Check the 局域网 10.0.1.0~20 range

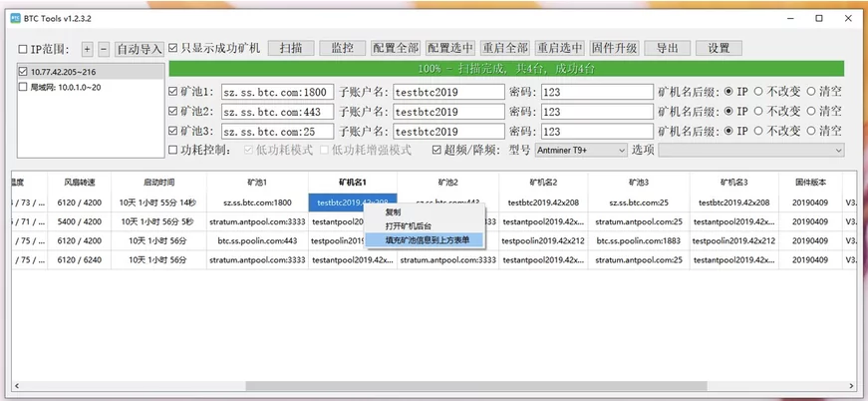(x=23, y=87)
